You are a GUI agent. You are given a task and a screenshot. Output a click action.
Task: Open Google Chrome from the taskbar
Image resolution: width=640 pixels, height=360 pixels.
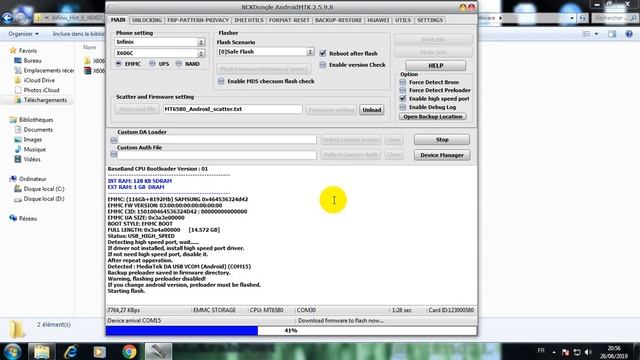coord(129,351)
